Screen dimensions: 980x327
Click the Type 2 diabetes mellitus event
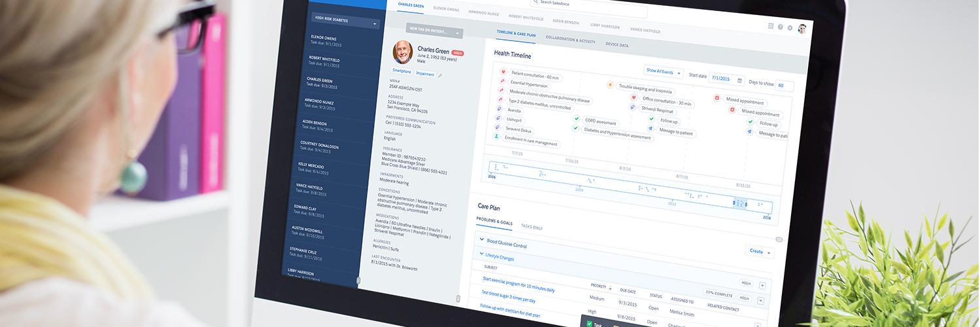tap(539, 105)
